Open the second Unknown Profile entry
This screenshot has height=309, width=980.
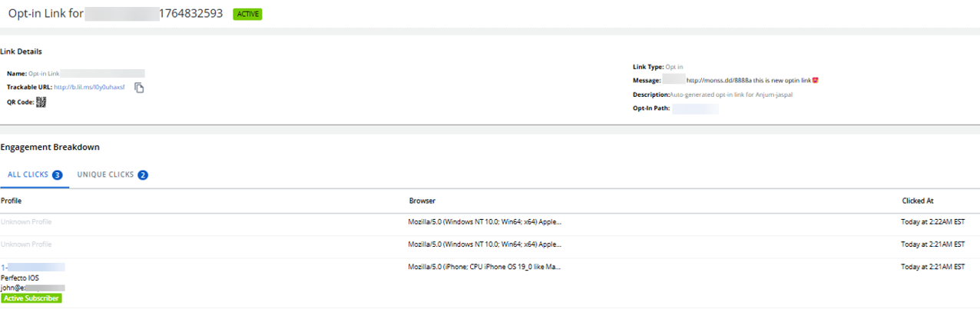tap(26, 244)
